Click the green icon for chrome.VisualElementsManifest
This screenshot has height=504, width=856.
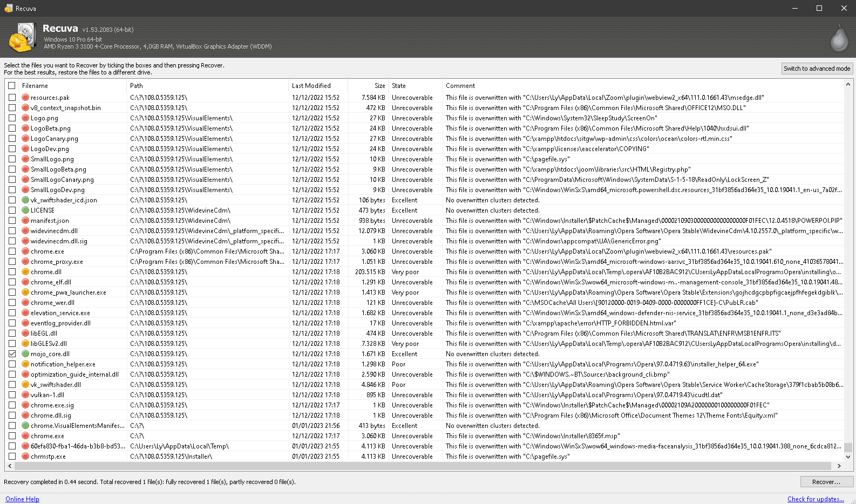click(25, 426)
